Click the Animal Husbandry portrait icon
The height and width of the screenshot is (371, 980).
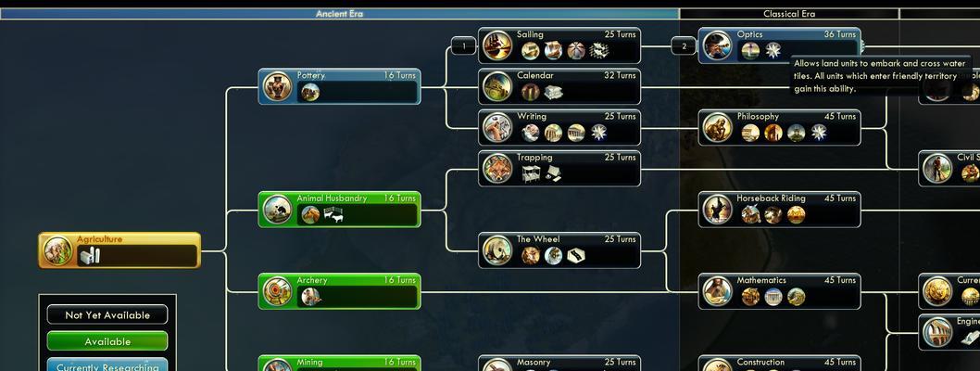(x=278, y=210)
